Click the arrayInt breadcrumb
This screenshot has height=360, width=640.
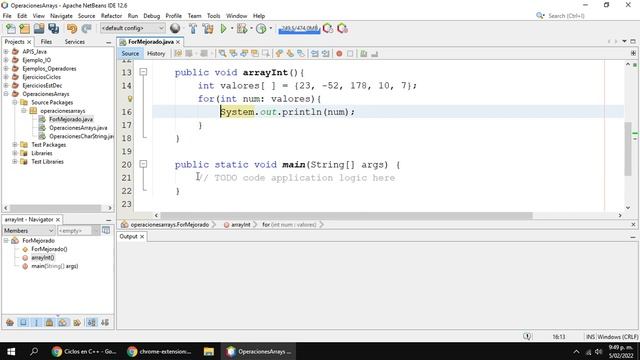click(x=240, y=224)
